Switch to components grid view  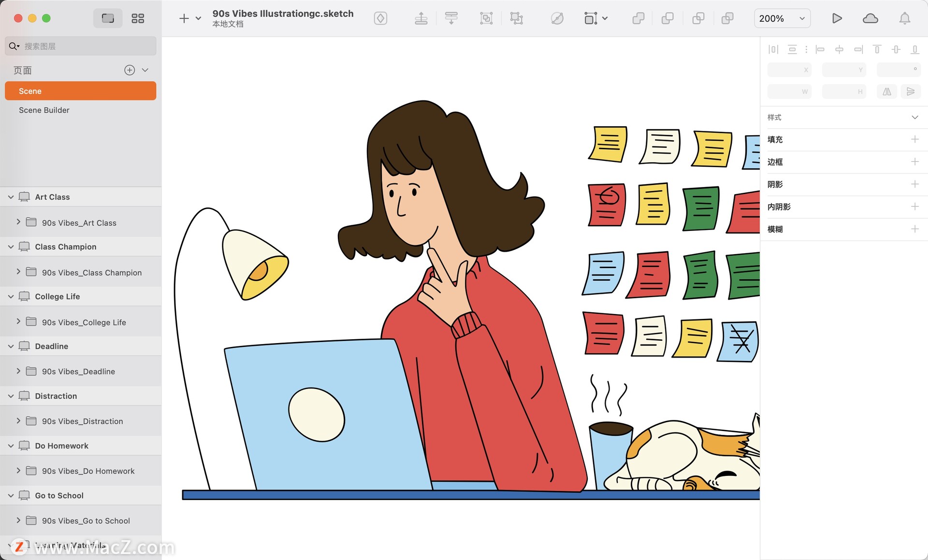[x=138, y=18]
